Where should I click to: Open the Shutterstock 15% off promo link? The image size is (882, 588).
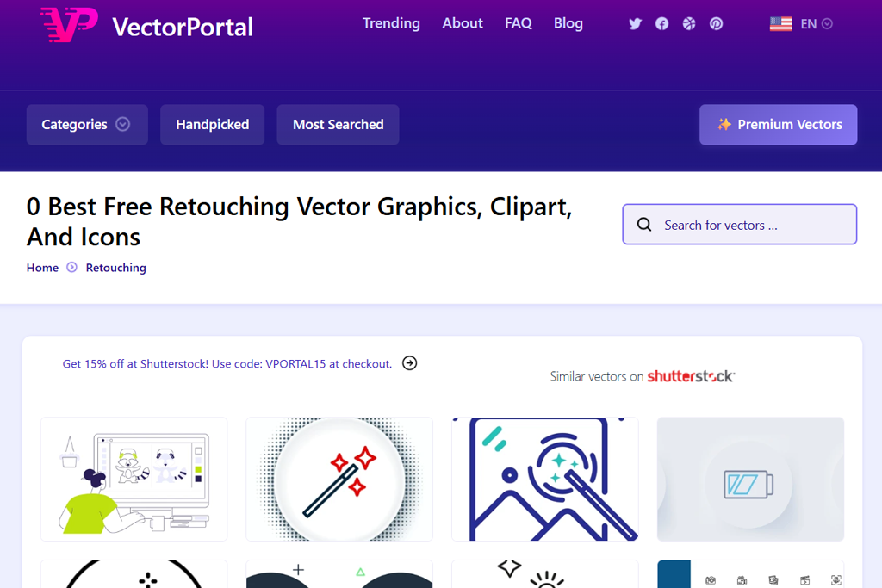tap(227, 363)
